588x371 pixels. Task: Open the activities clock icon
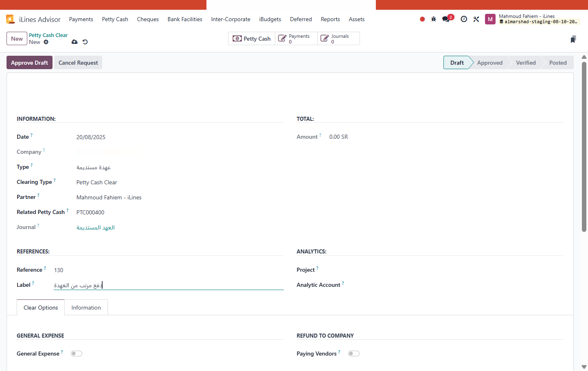464,19
